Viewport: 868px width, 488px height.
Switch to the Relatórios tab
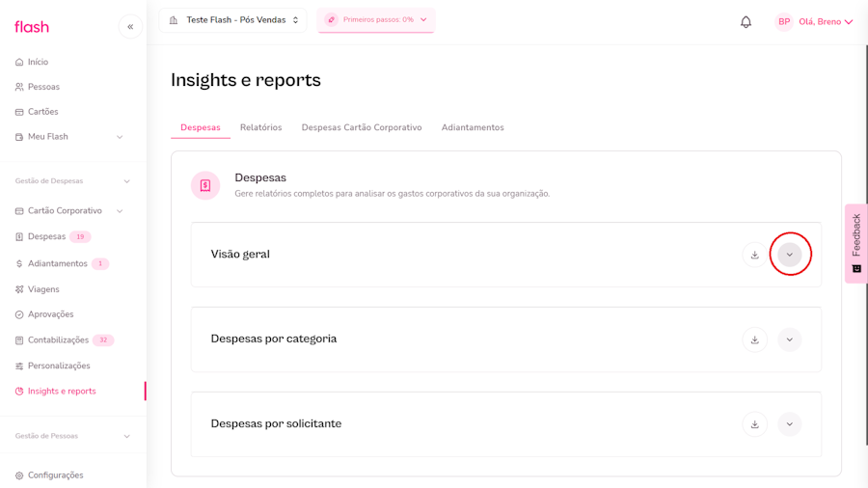click(260, 127)
